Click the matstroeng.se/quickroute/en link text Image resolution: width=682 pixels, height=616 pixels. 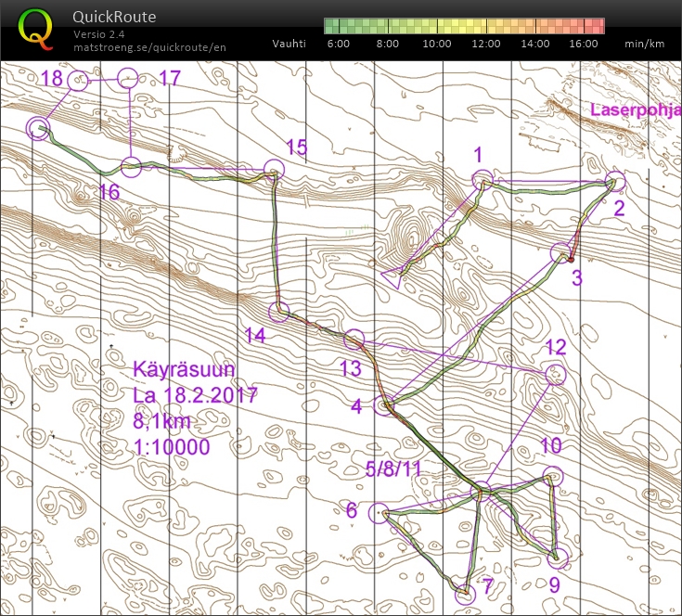tap(149, 47)
